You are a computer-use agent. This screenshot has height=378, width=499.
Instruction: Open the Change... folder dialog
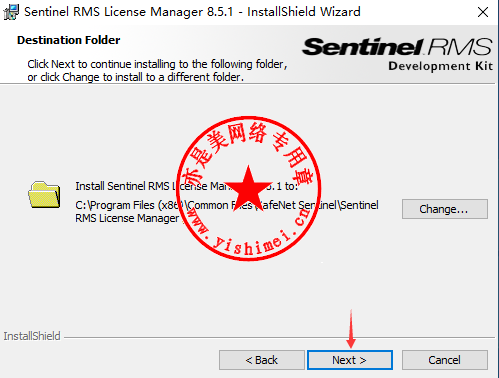445,209
